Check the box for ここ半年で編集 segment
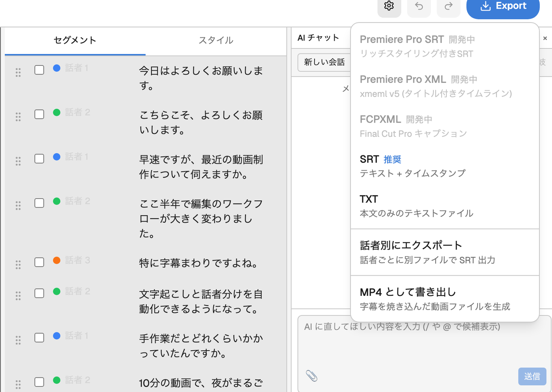 point(39,203)
